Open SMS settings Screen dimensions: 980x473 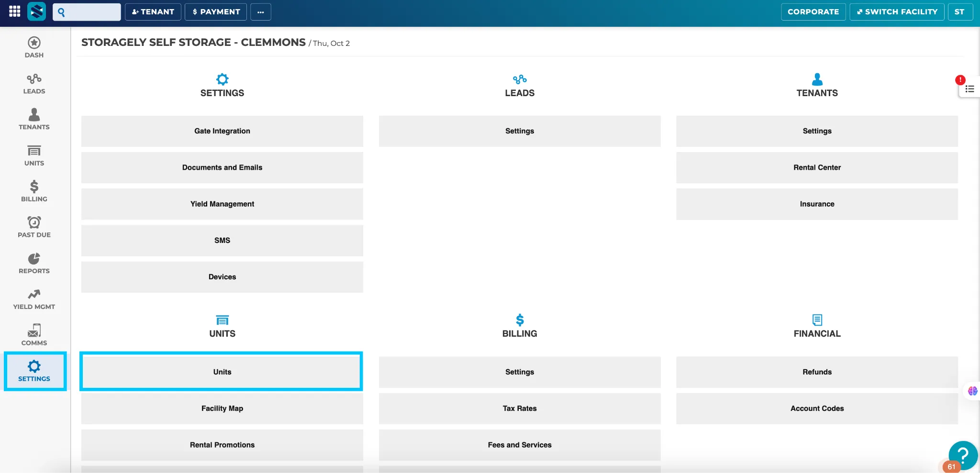click(222, 241)
